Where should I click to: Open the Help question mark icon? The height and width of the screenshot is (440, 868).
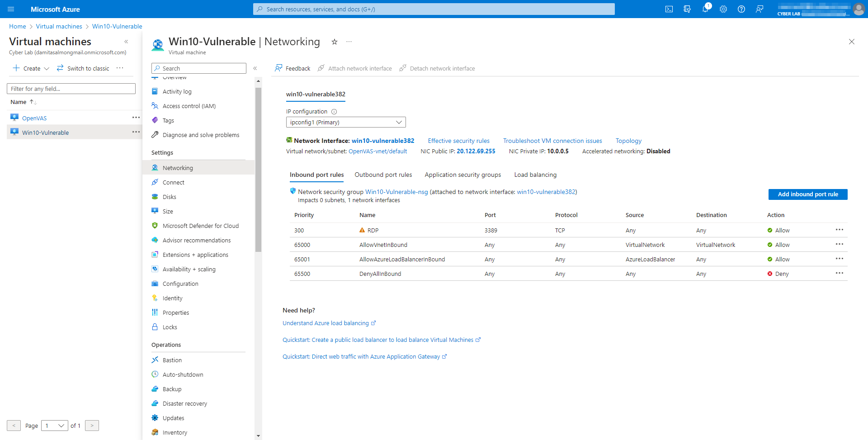coord(741,9)
